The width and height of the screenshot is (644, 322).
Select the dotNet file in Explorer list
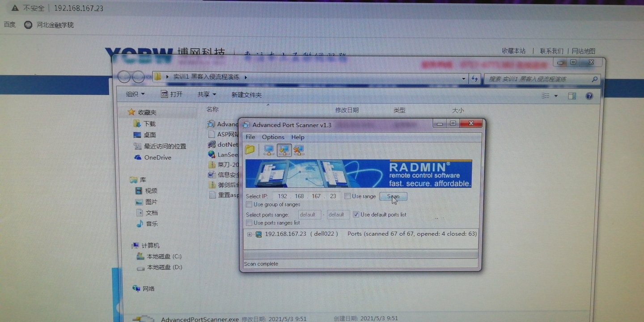223,144
